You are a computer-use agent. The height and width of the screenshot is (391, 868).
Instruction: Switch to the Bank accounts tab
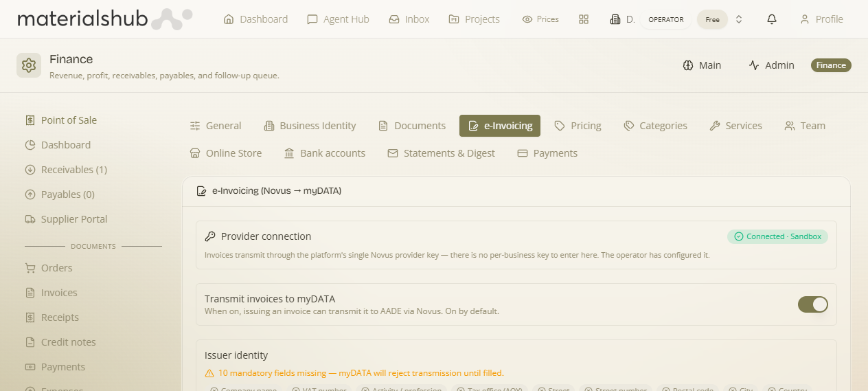point(325,153)
